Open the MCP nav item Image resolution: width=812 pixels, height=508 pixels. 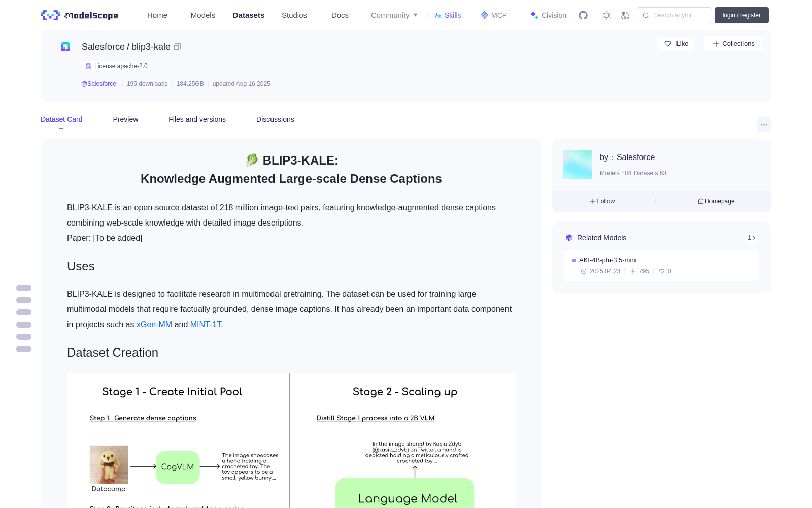(493, 15)
